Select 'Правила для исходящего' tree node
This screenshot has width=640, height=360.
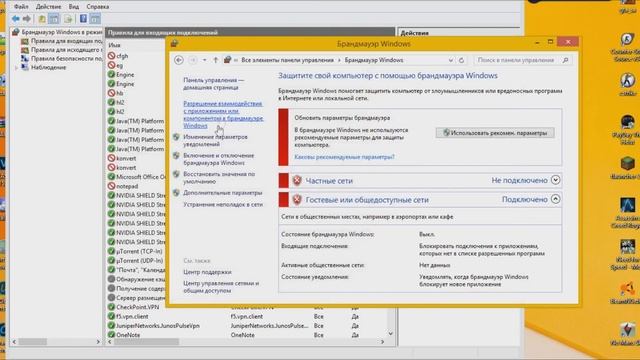coord(62,50)
